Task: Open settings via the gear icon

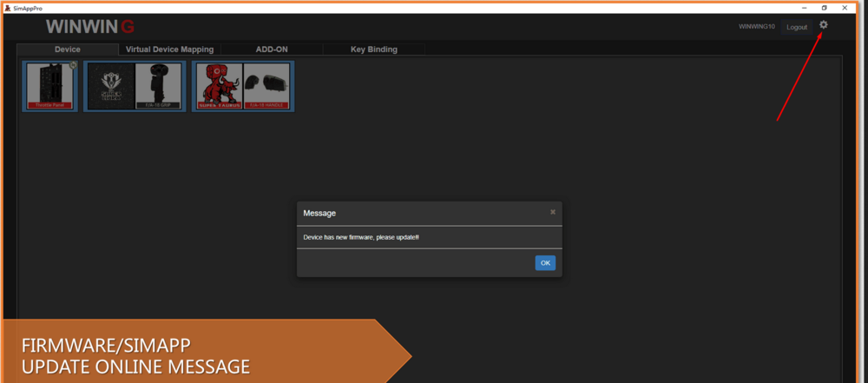Action: (x=823, y=25)
